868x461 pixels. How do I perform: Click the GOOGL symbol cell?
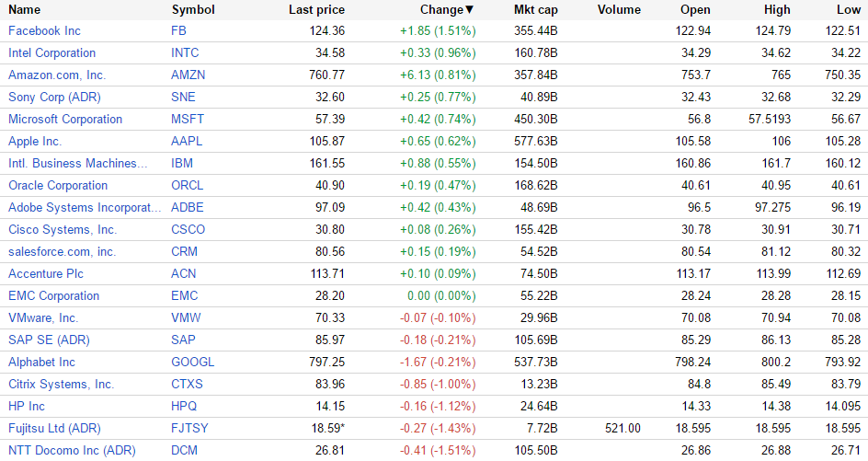coord(192,363)
